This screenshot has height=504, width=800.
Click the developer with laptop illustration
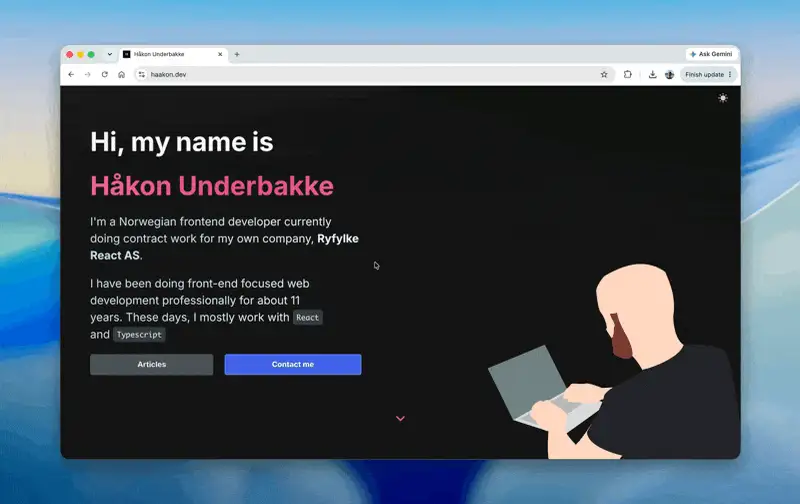(x=614, y=361)
